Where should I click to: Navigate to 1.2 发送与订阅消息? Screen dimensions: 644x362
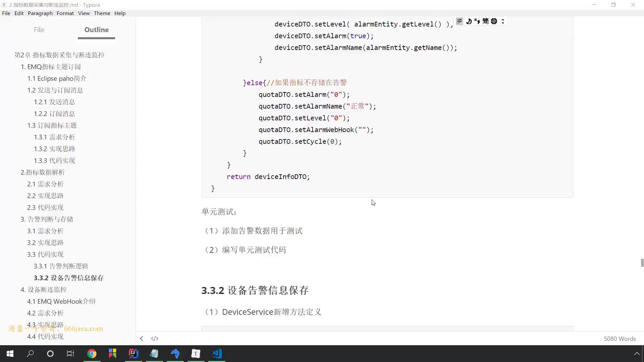pyautogui.click(x=55, y=90)
